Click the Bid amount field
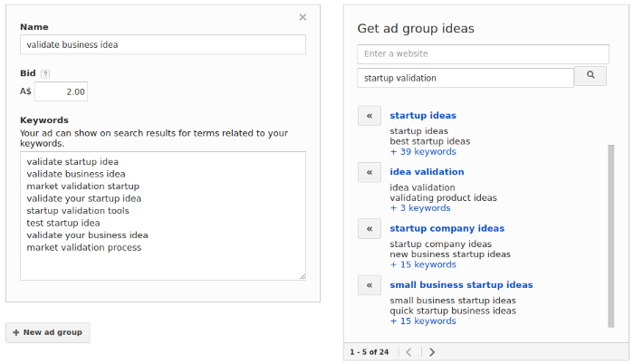The image size is (634, 364). tap(62, 91)
